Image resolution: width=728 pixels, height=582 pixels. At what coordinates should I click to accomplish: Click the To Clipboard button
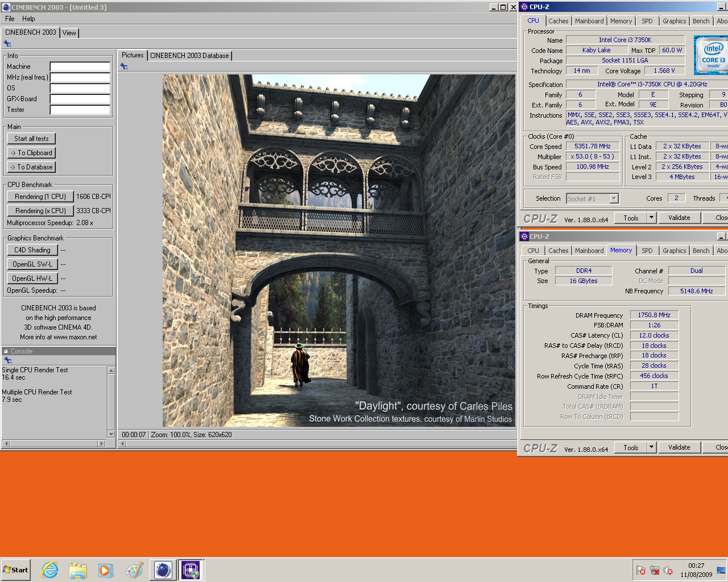(31, 153)
